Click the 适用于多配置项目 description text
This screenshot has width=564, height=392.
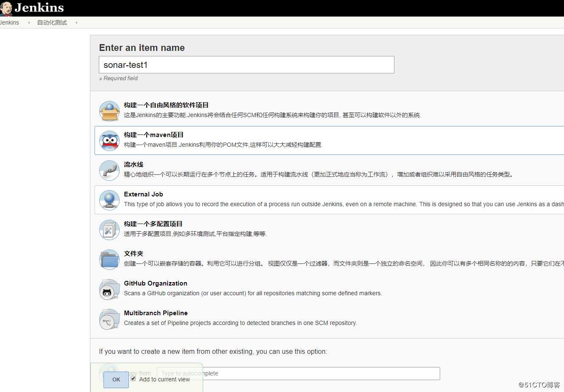pos(195,234)
